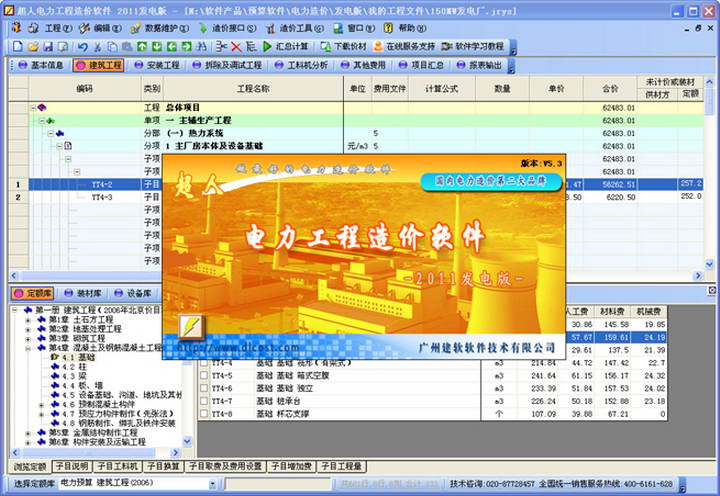The height and width of the screenshot is (496, 720).
Task: Click the scissors cut icon
Action: 97,46
